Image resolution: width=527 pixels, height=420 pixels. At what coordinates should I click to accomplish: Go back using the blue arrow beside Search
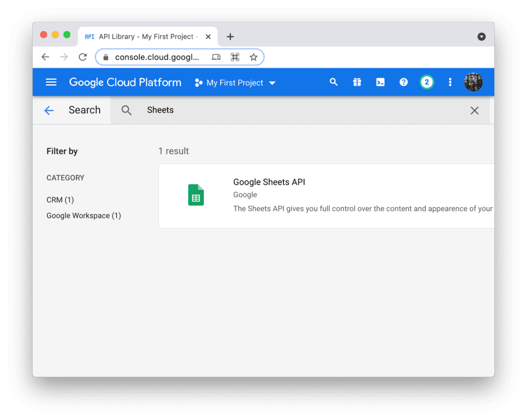[x=49, y=110]
